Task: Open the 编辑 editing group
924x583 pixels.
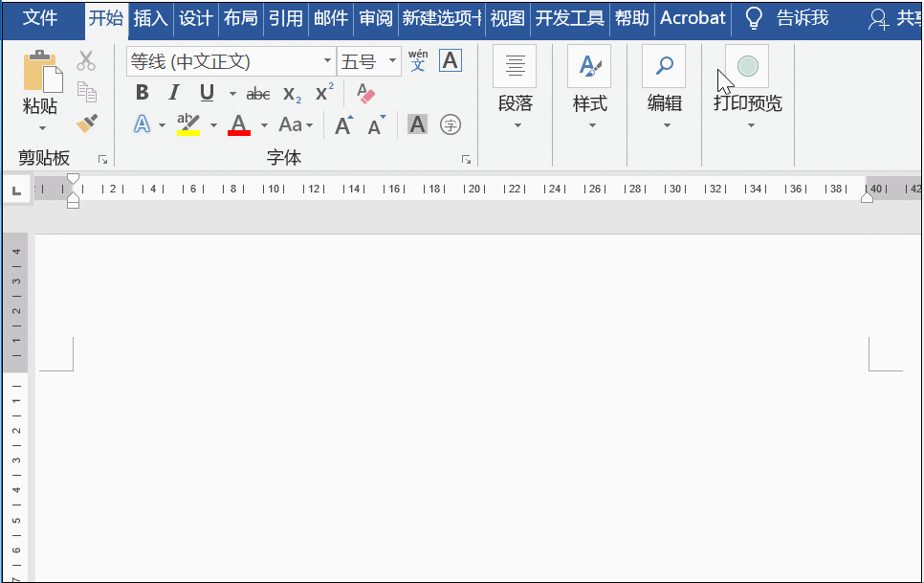Action: (x=664, y=88)
